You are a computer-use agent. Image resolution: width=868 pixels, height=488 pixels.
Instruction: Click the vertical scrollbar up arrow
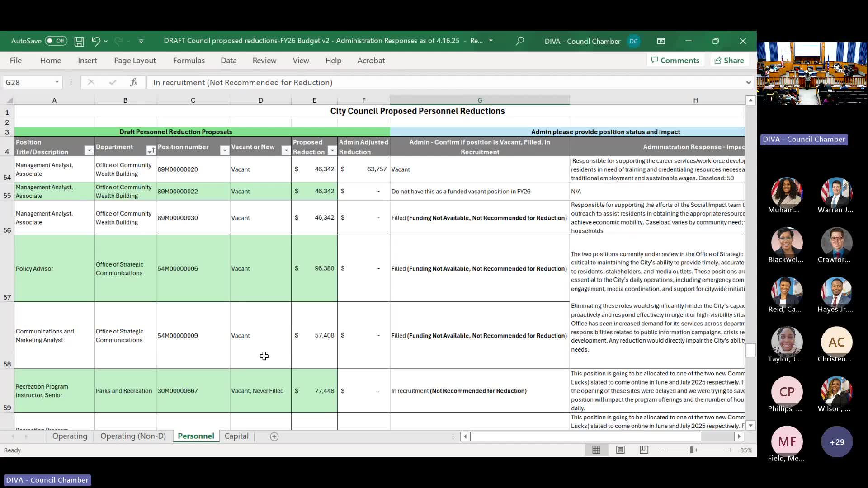[x=750, y=100]
